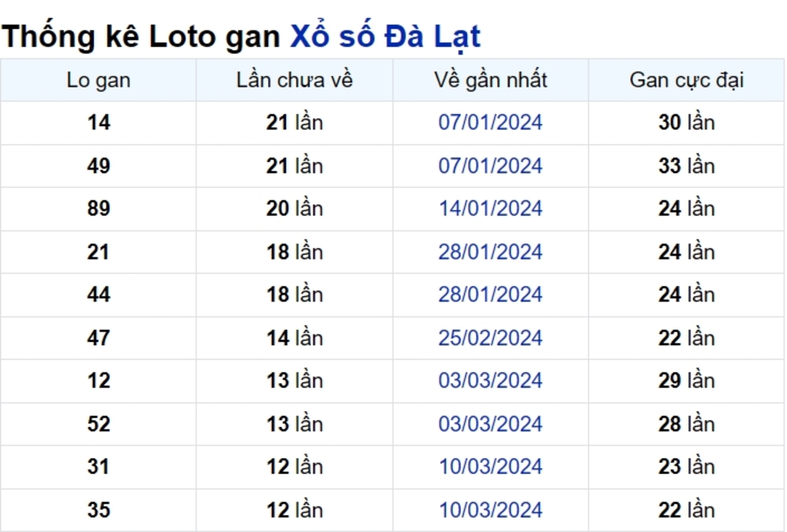
Task: Open the 25/02/2024 date link
Action: point(490,338)
